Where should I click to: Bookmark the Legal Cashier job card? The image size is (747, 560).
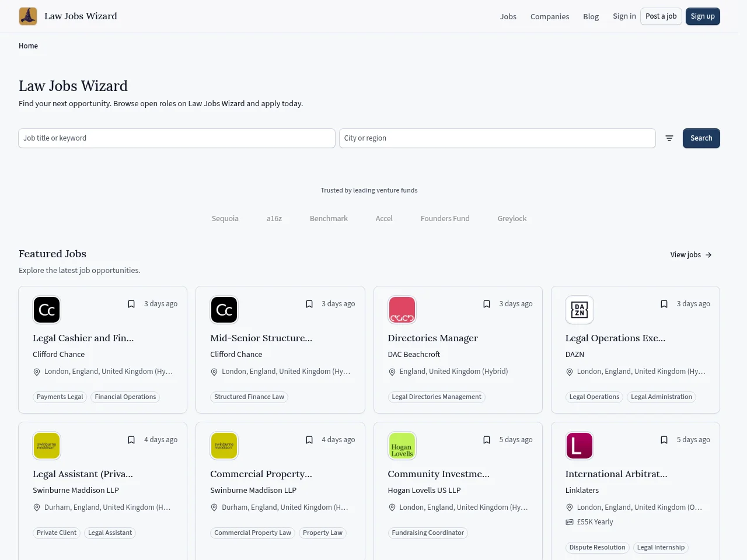(131, 304)
